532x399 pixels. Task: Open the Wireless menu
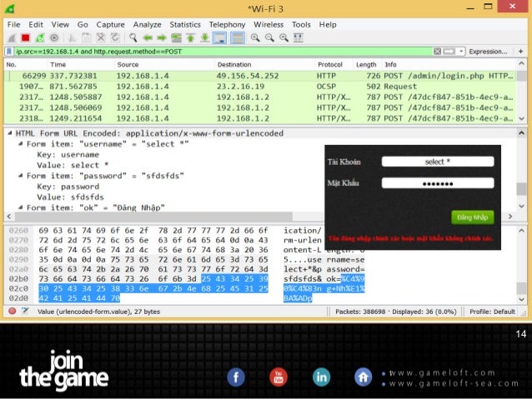269,24
